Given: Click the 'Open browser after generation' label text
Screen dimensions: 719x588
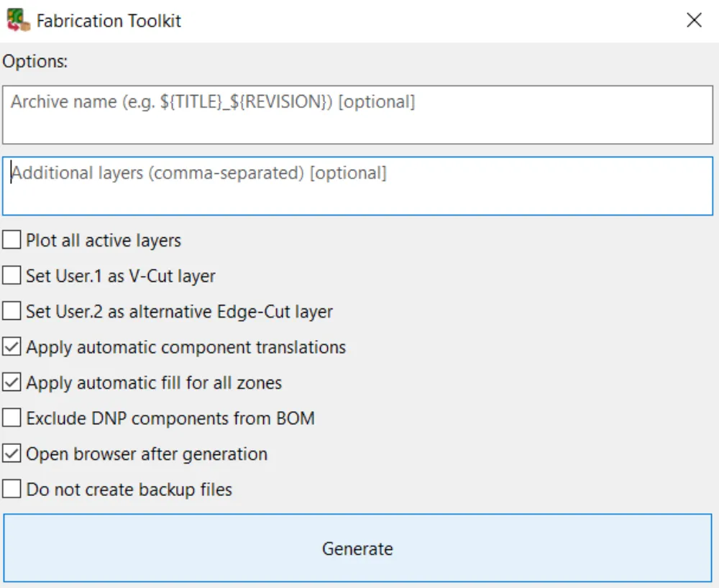Looking at the screenshot, I should [147, 454].
